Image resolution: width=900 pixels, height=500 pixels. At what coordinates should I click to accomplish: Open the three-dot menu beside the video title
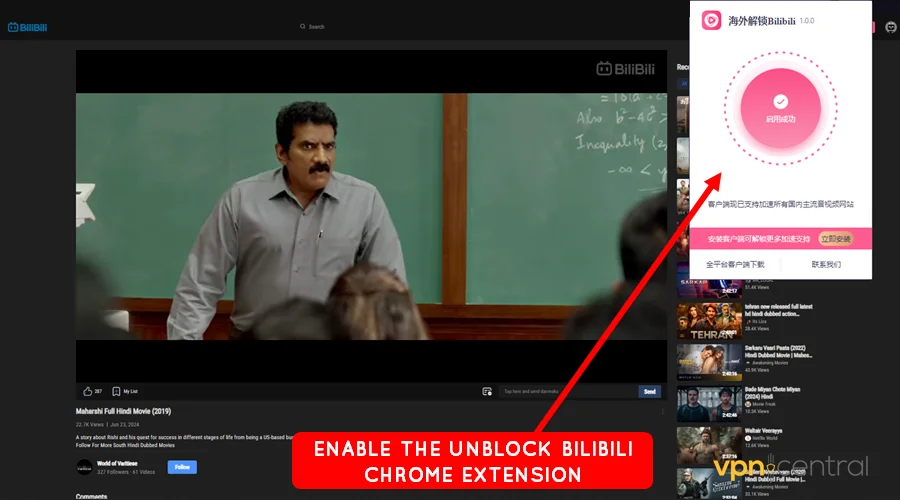[662, 412]
